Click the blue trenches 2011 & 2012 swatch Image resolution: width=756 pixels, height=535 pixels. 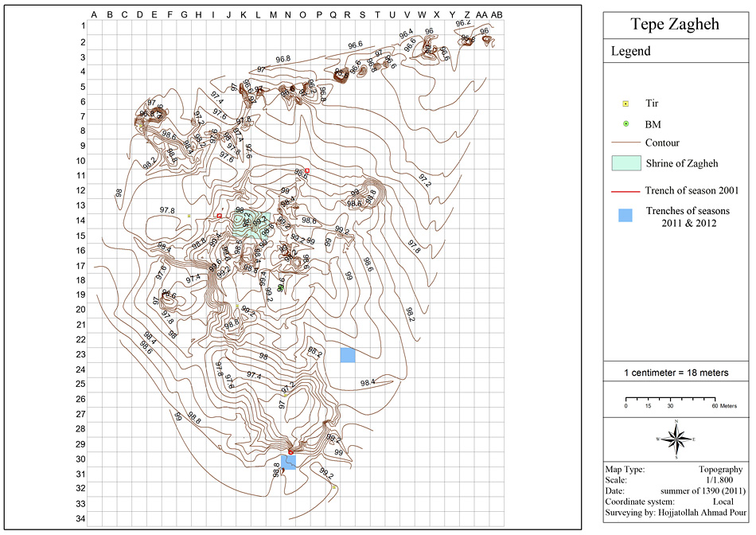625,215
